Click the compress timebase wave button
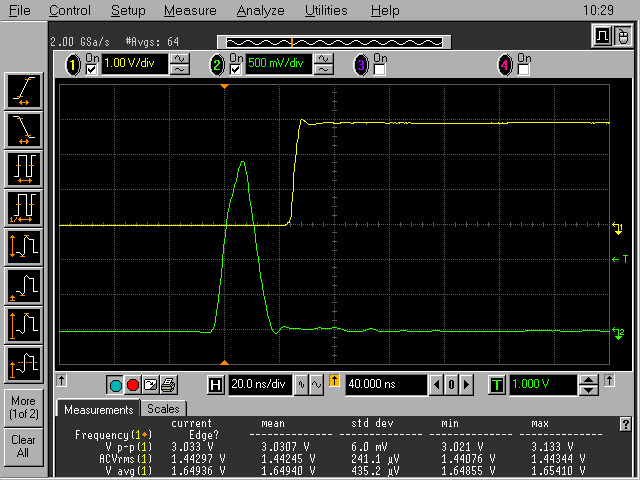 (301, 385)
